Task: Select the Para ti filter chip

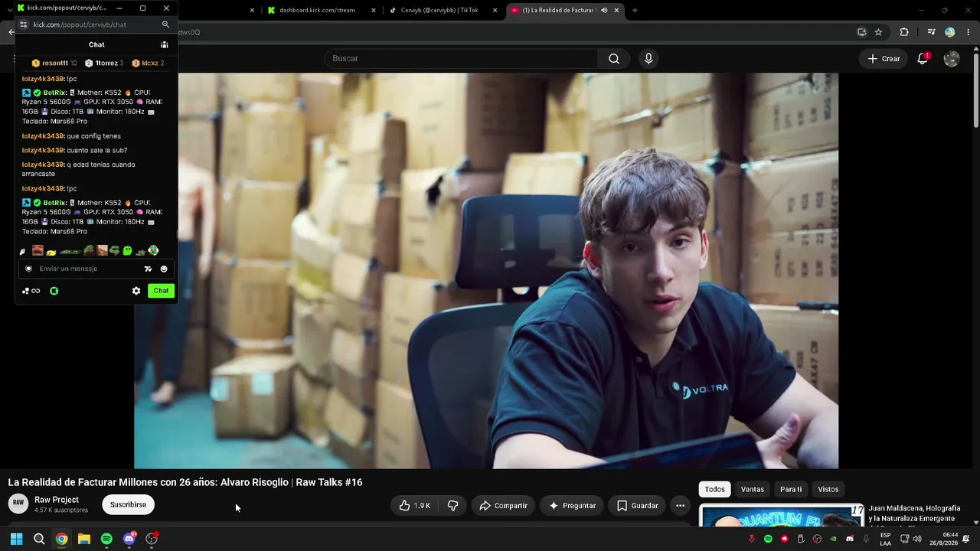Action: click(x=791, y=489)
